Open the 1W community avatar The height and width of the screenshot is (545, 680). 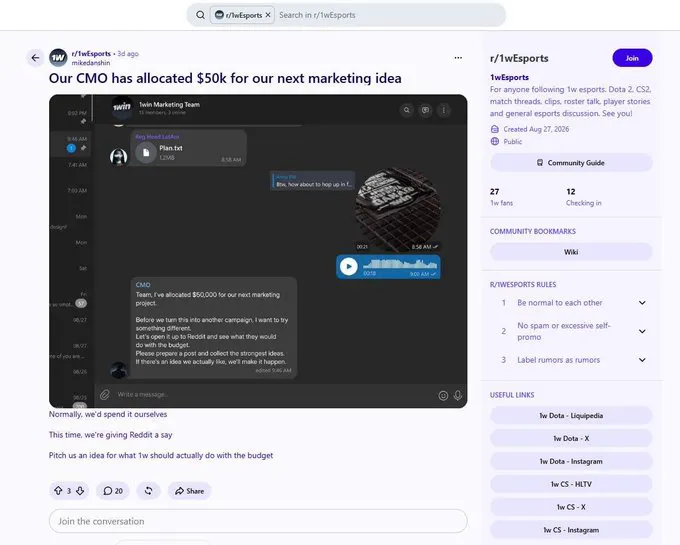[58, 58]
